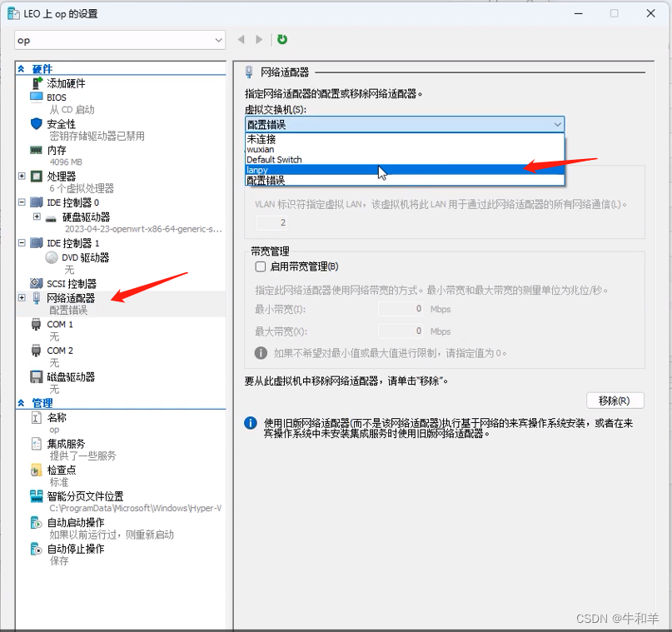Select the 硬盘驱动器 disk icon

pos(51,219)
